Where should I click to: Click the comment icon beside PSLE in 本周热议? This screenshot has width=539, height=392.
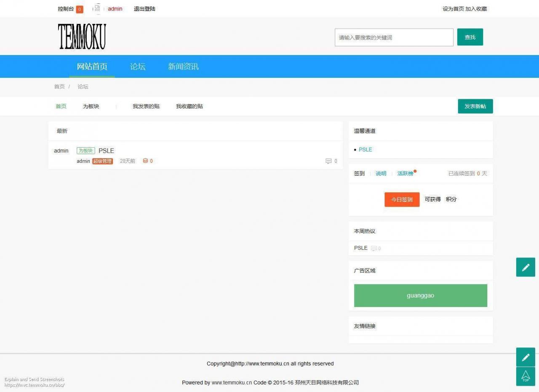(x=374, y=249)
